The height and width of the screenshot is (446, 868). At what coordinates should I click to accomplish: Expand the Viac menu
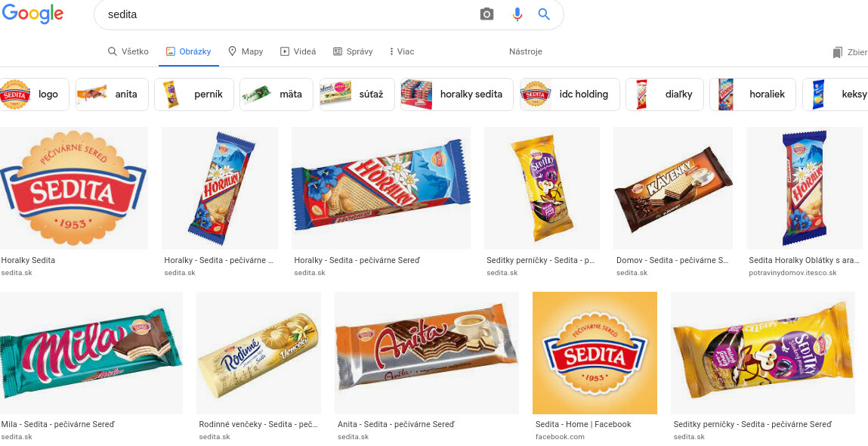(x=401, y=51)
